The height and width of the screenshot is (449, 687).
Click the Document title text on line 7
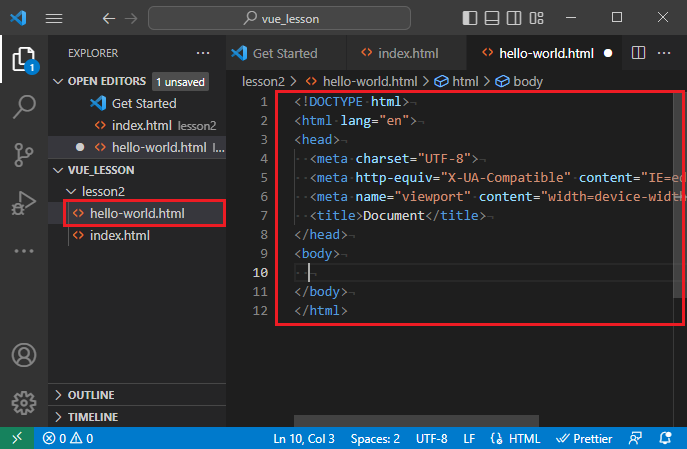[393, 216]
